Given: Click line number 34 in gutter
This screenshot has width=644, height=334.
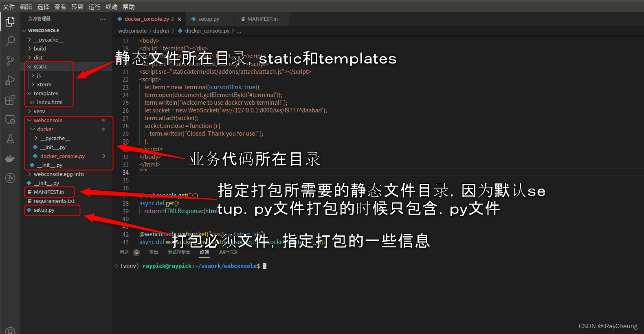Looking at the screenshot, I should tap(125, 173).
